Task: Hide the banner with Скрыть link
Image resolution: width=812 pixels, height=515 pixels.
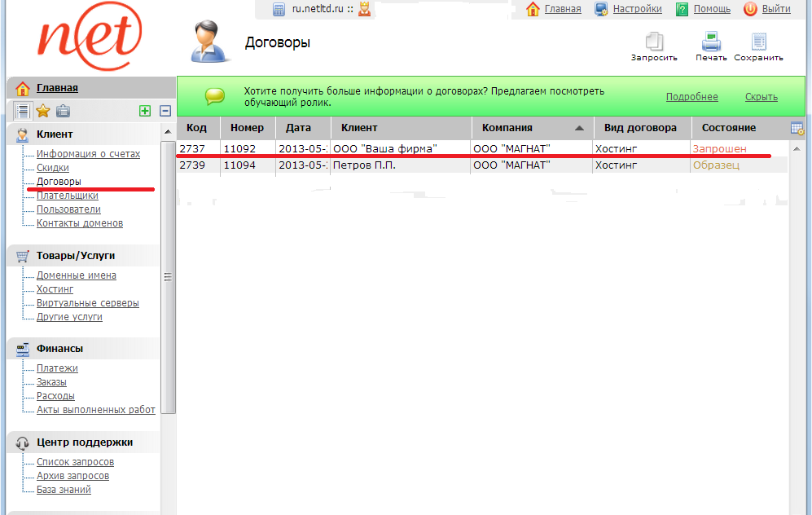Action: [x=761, y=97]
